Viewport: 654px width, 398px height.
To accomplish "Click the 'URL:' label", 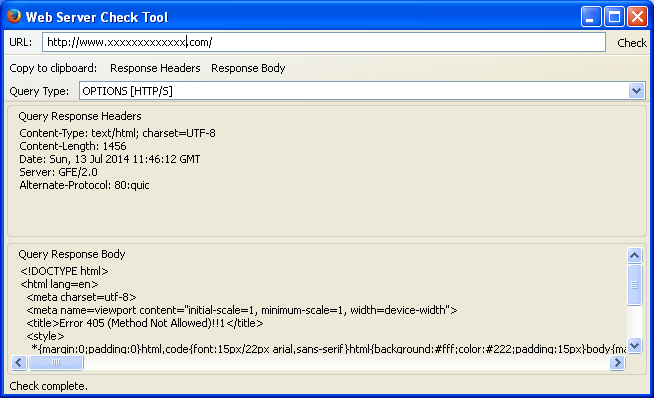I will pyautogui.click(x=20, y=42).
